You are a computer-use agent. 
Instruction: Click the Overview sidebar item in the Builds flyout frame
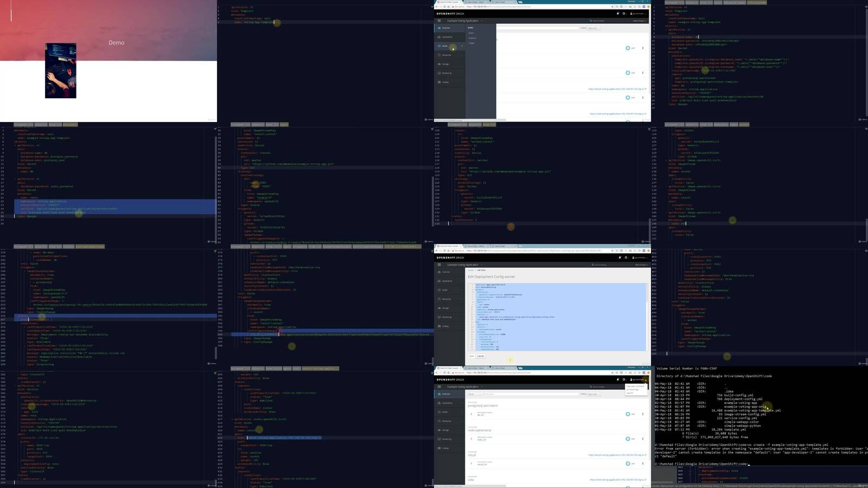(x=449, y=28)
